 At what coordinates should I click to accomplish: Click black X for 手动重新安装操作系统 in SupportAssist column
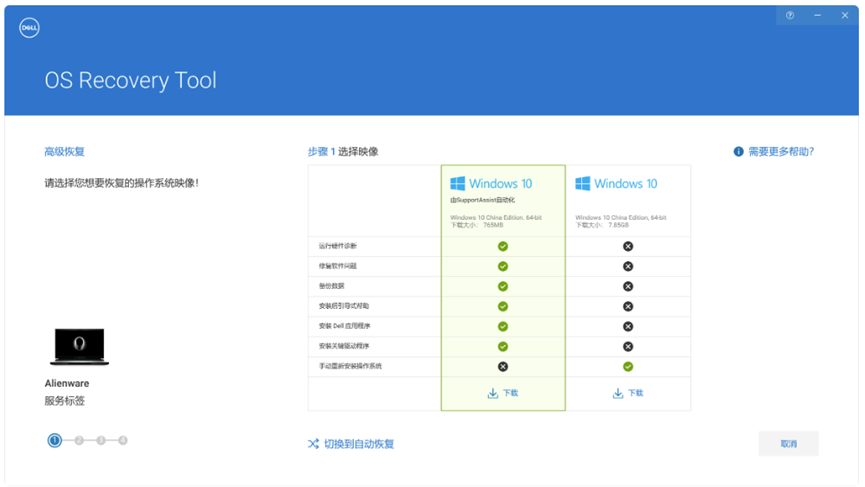tap(503, 367)
